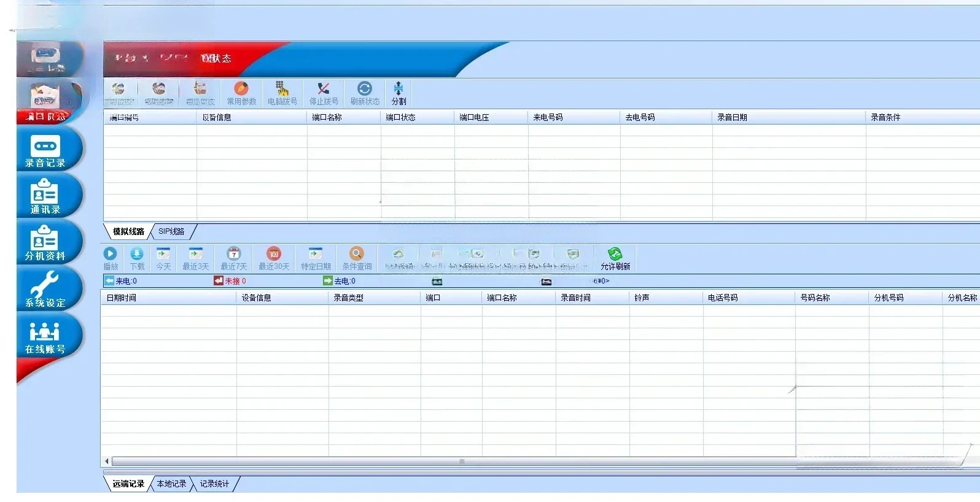Click 下载 download recording
Viewport: 980px width, 502px height.
coord(137,258)
